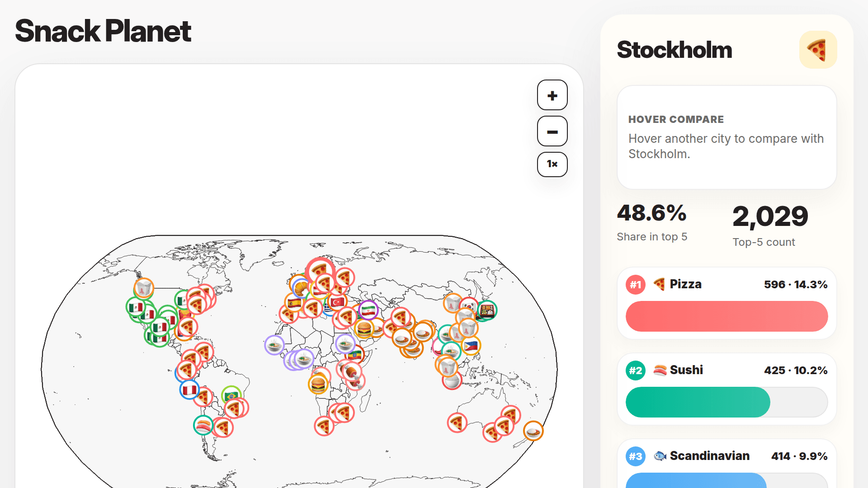Image resolution: width=868 pixels, height=488 pixels.
Task: Click the blue Scandinavian share bar
Action: (696, 480)
